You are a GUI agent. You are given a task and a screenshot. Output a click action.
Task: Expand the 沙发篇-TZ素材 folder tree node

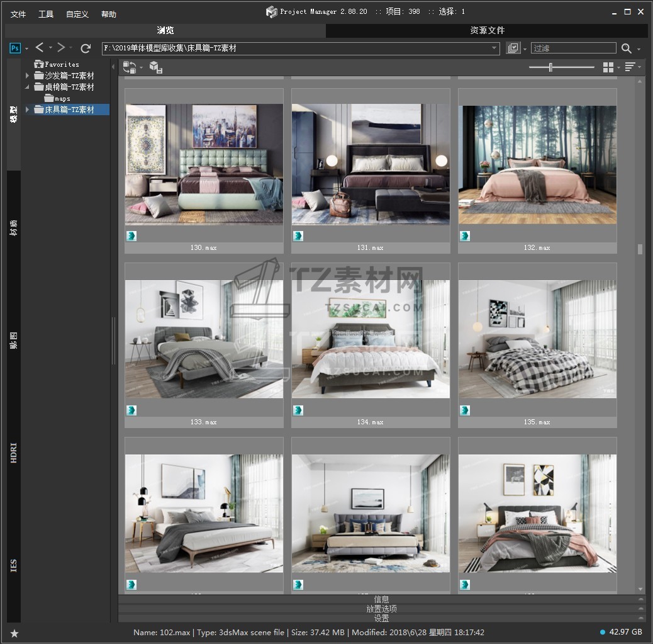pyautogui.click(x=27, y=76)
